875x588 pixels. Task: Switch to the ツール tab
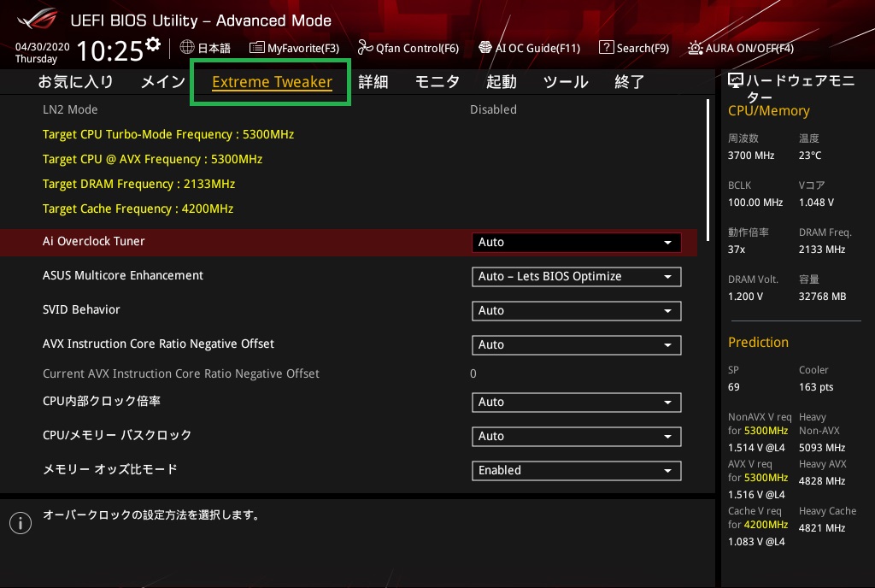click(x=566, y=82)
